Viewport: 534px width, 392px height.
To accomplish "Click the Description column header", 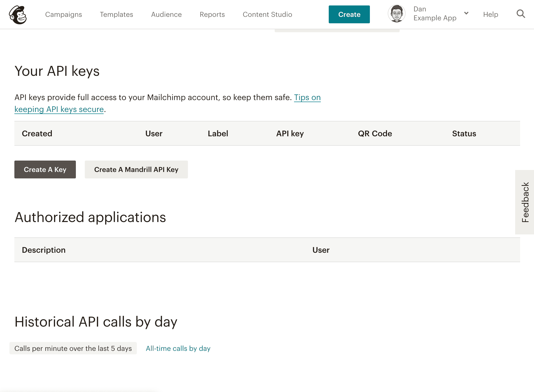I will point(43,250).
